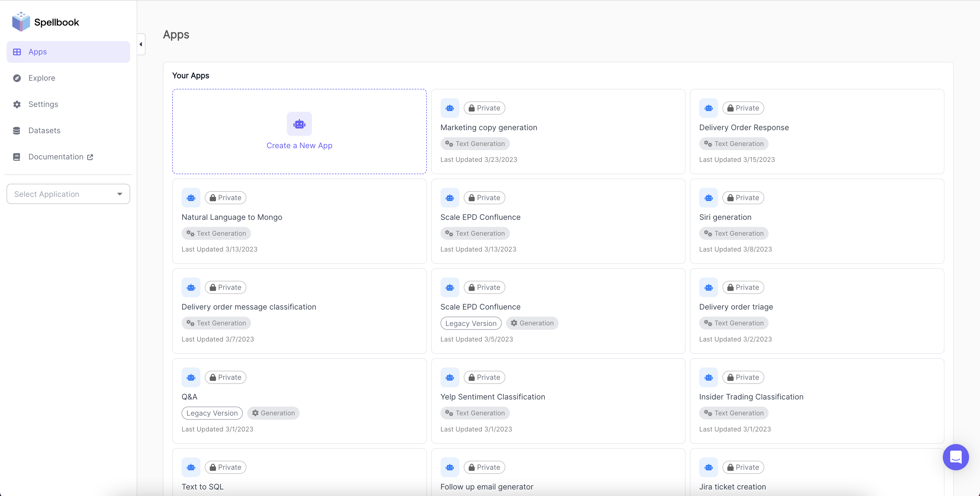The height and width of the screenshot is (496, 980).
Task: Open the Explore compass icon in sidebar
Action: click(x=17, y=78)
